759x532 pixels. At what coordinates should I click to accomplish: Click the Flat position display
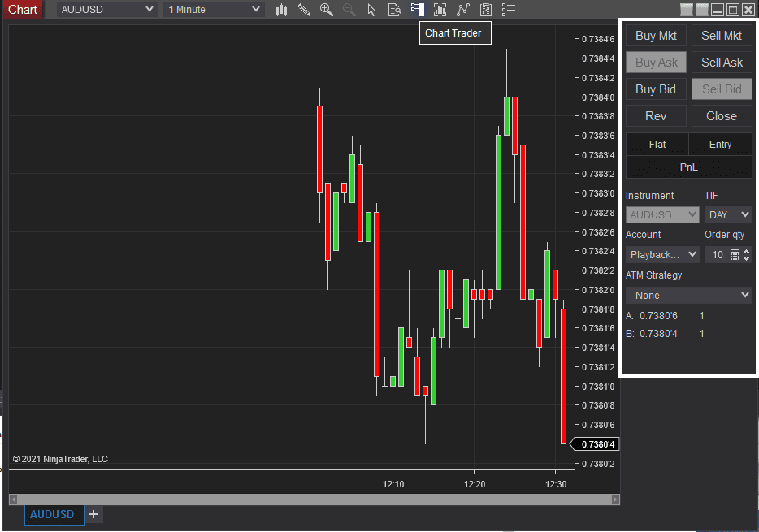(x=657, y=144)
